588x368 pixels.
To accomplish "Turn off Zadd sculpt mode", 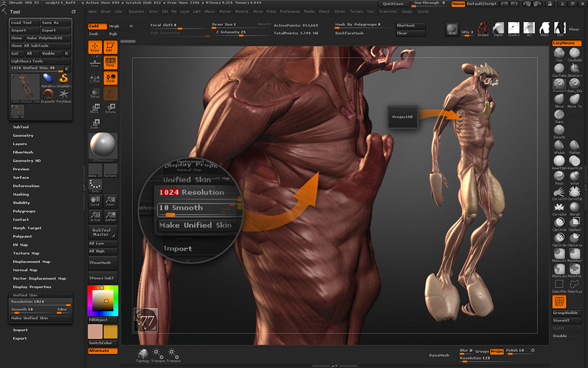I will (97, 26).
